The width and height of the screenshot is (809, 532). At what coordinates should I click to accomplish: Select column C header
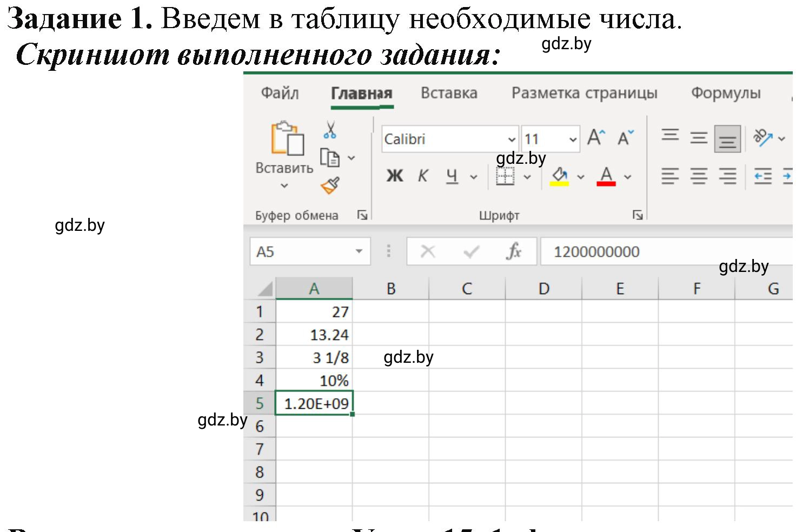click(x=467, y=289)
